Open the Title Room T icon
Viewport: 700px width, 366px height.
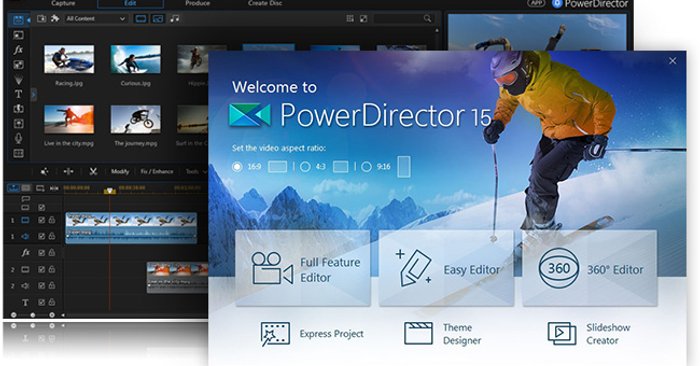pyautogui.click(x=18, y=94)
